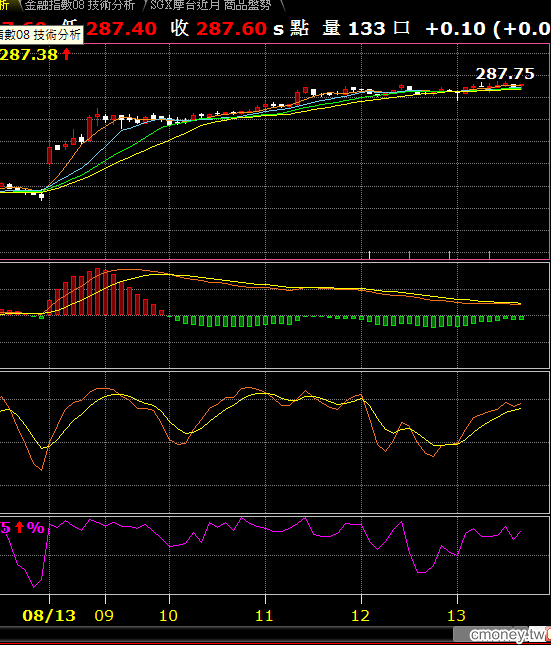This screenshot has width=551, height=645.
Task: Click the tallest red MACD histogram bar
Action: click(x=98, y=292)
